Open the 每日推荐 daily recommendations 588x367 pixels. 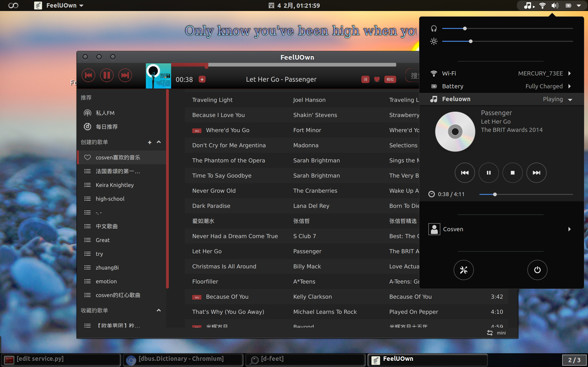point(106,127)
